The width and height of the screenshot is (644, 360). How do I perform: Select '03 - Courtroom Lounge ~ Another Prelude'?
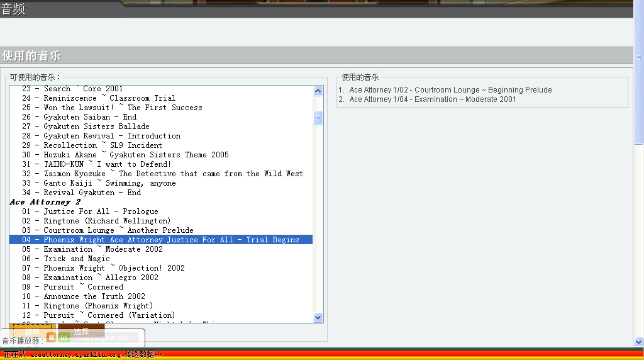160,230
